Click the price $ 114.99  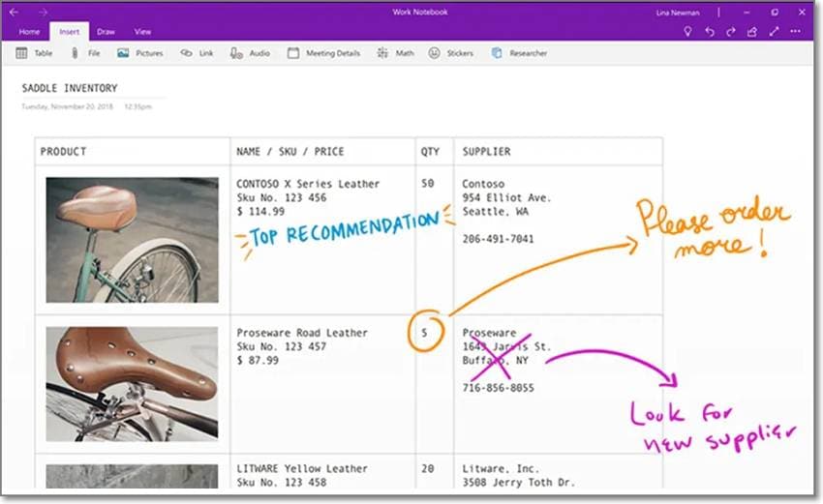(x=260, y=211)
